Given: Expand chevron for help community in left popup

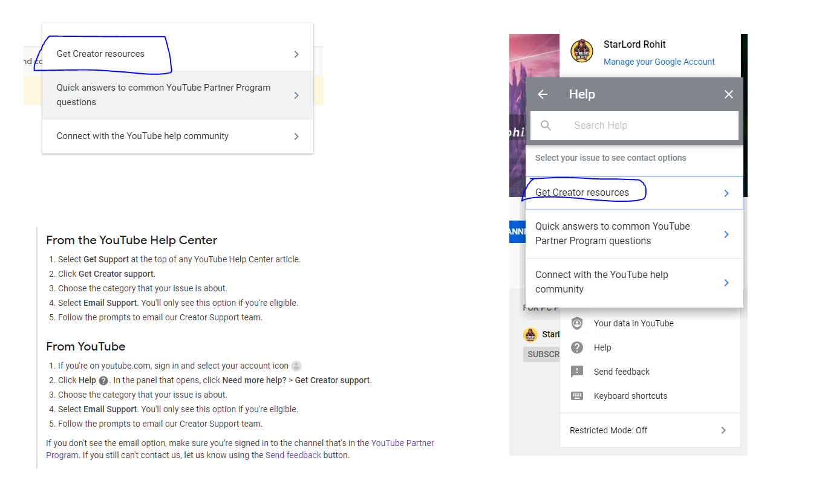Looking at the screenshot, I should pyautogui.click(x=296, y=137).
